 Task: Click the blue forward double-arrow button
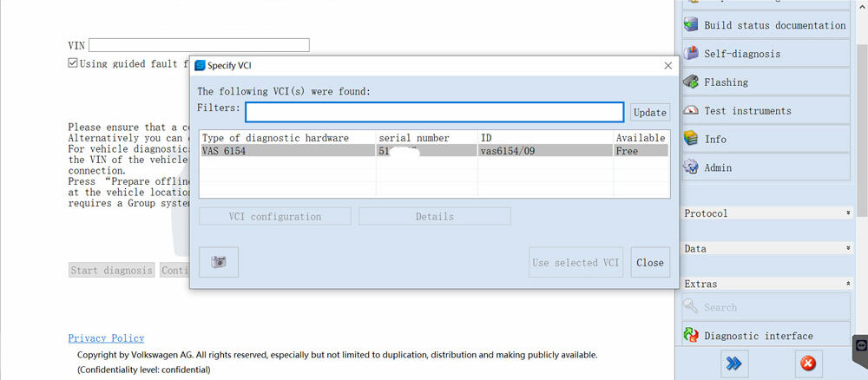click(734, 364)
